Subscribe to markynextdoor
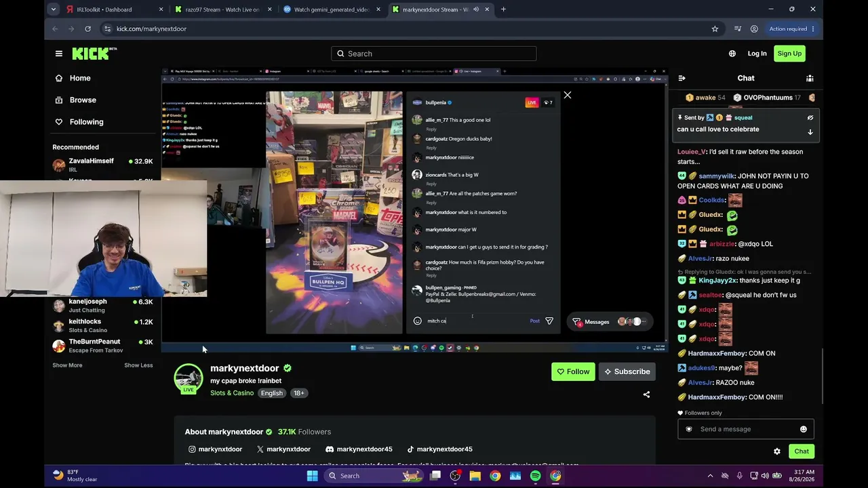868x488 pixels. tap(627, 371)
